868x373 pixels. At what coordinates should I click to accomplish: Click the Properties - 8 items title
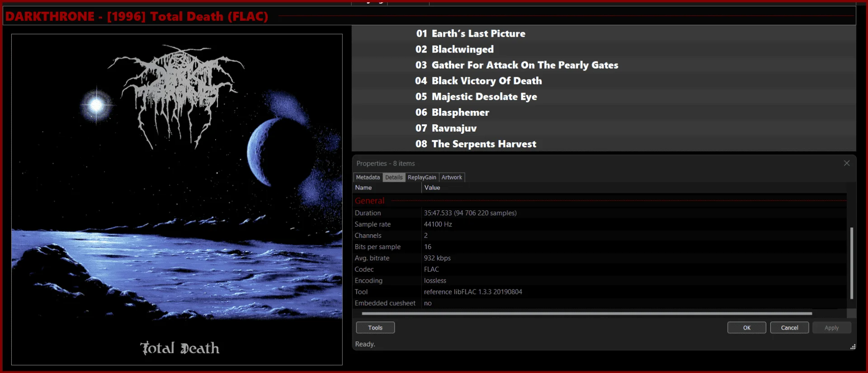point(386,164)
